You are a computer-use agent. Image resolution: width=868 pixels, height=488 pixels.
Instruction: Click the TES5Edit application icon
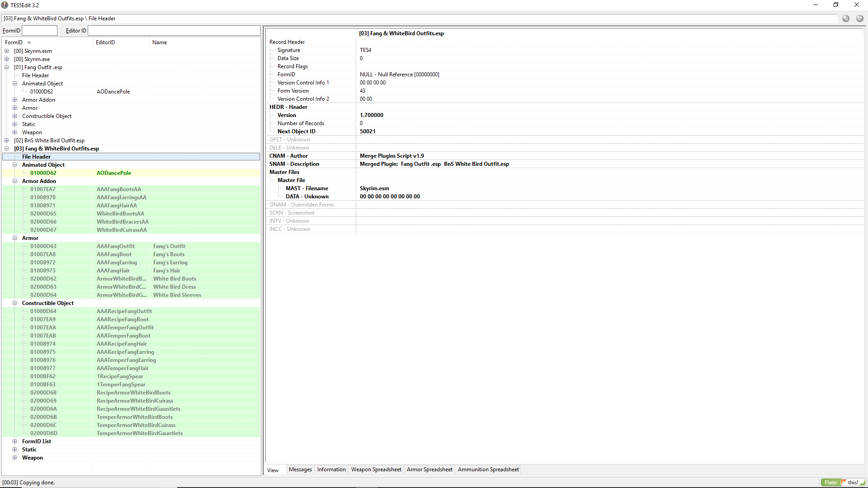(x=5, y=5)
